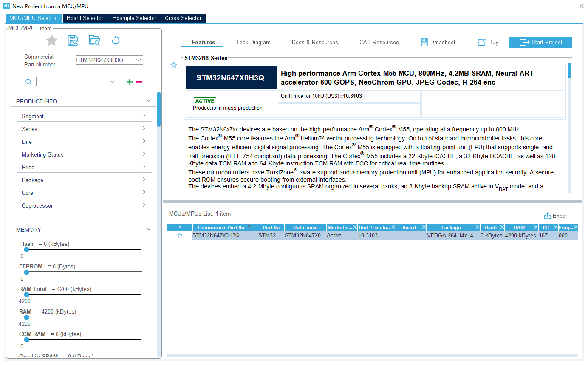
Task: Click the magnifier search icon
Action: (28, 82)
